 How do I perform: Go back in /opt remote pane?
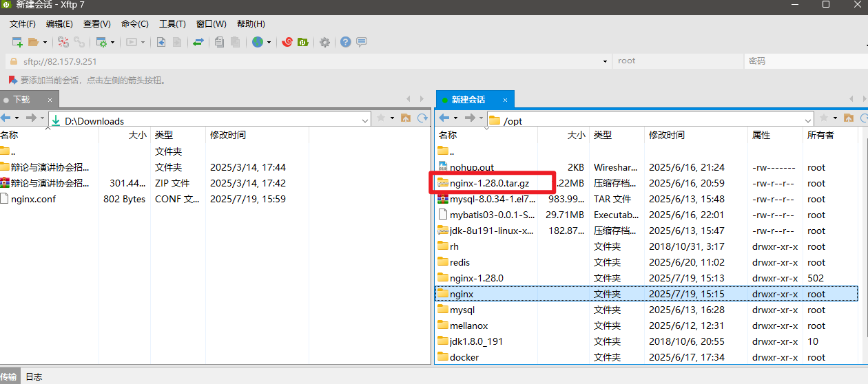(x=444, y=118)
